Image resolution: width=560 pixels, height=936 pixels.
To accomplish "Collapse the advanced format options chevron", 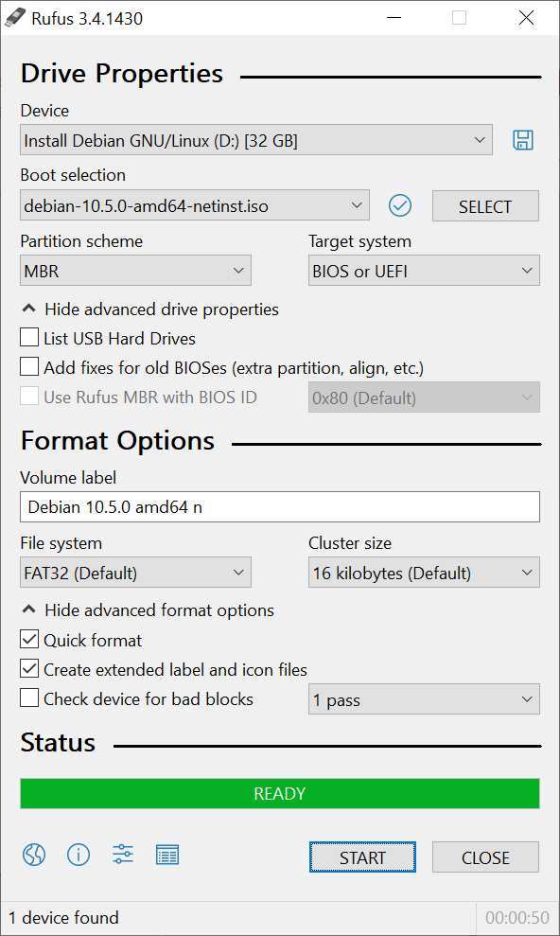I will 28,609.
